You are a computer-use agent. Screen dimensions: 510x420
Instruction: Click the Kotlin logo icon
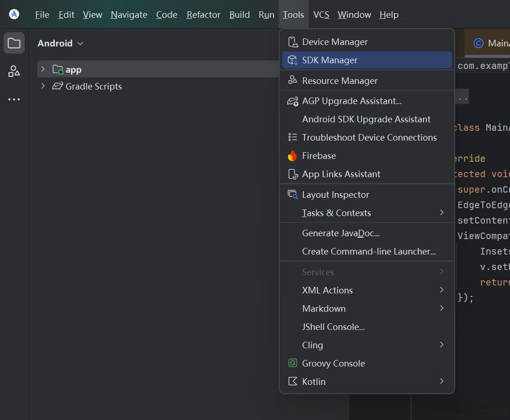point(293,381)
